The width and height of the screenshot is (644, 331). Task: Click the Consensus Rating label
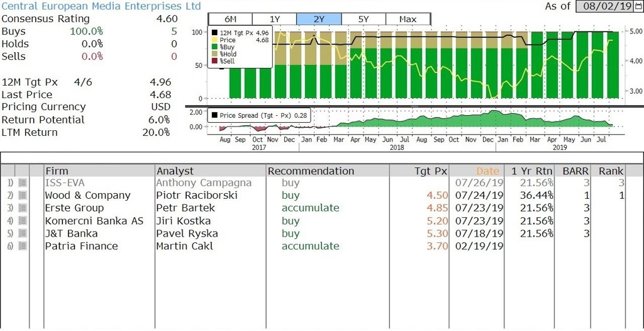(45, 19)
